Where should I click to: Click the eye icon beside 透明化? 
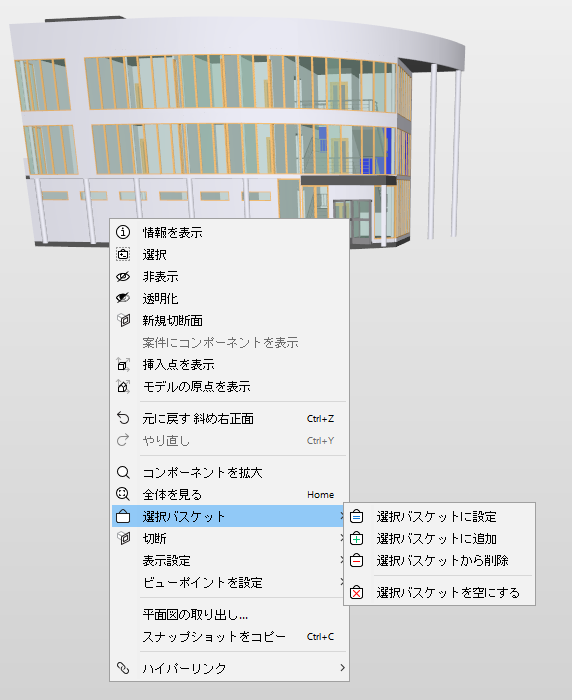pos(123,298)
